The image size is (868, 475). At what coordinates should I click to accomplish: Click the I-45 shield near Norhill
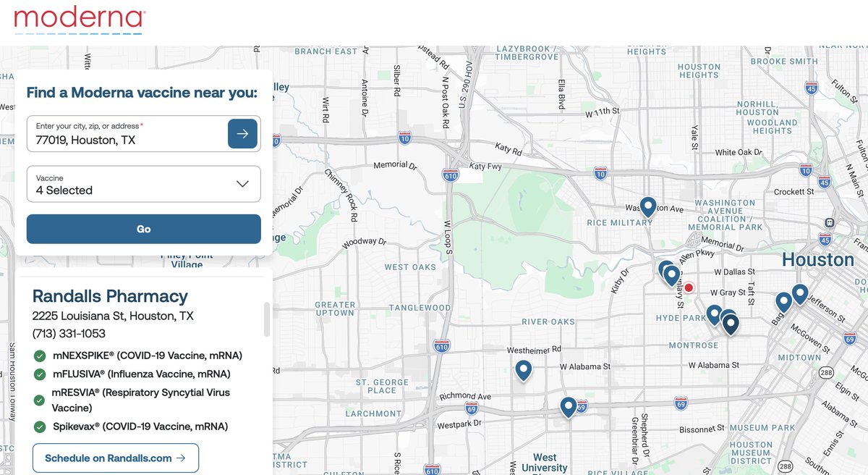[x=811, y=88]
